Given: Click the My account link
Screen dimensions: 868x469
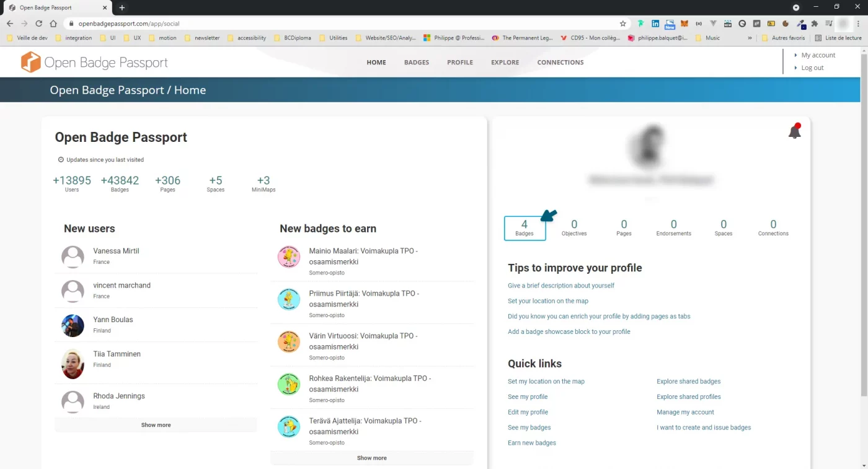Looking at the screenshot, I should [818, 55].
